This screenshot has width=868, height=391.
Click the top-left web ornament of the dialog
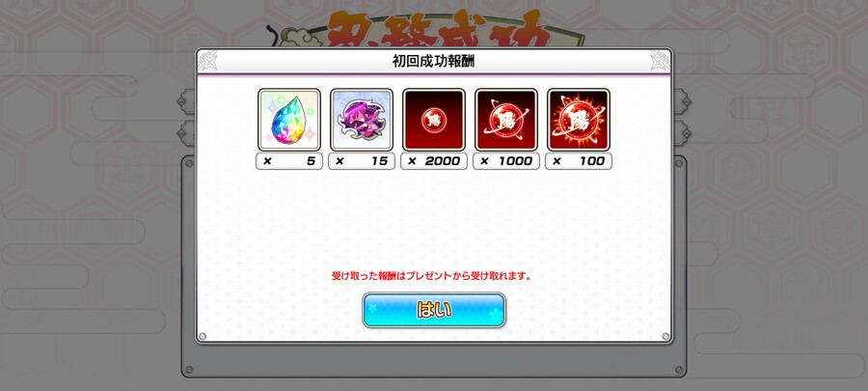pyautogui.click(x=207, y=61)
